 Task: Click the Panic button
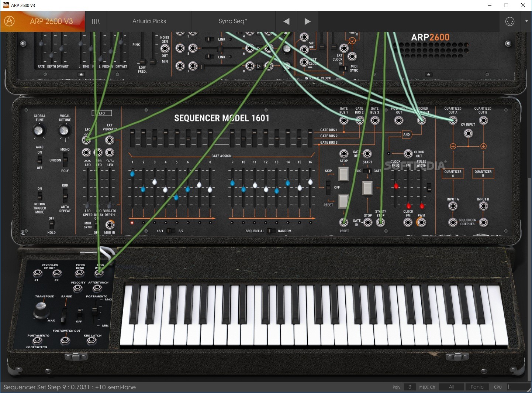coord(477,387)
